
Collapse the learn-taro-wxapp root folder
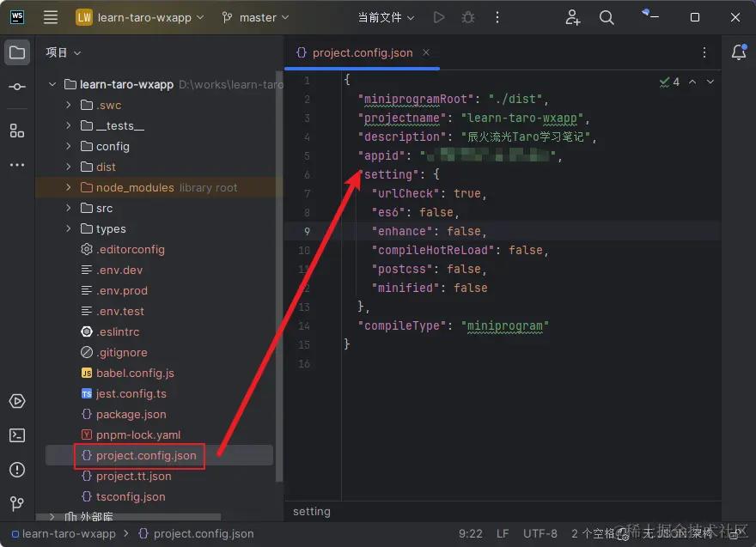52,84
